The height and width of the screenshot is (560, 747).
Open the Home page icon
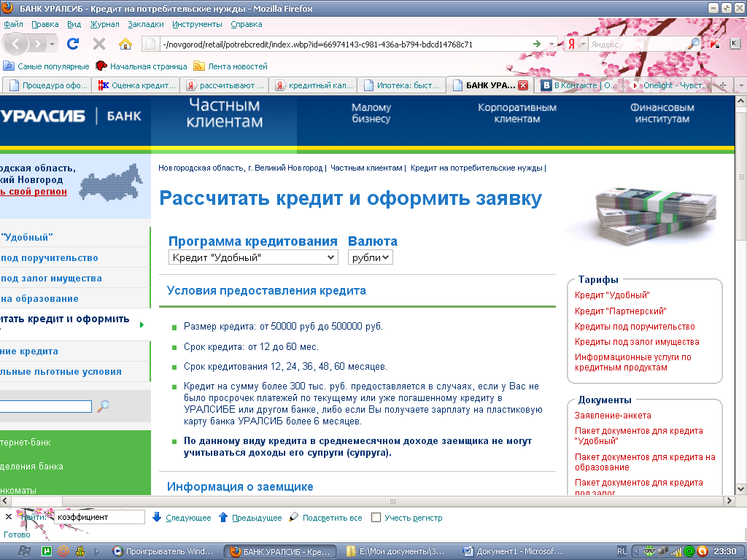click(125, 44)
